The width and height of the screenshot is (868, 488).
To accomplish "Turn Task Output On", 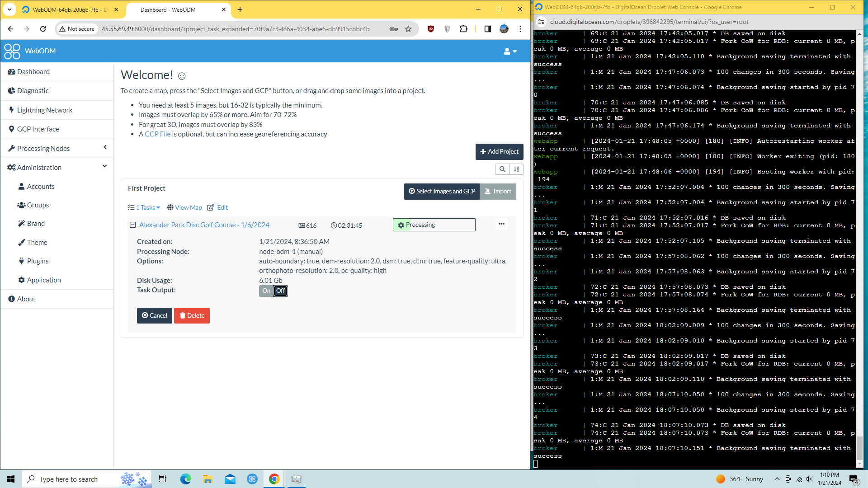I will 266,291.
